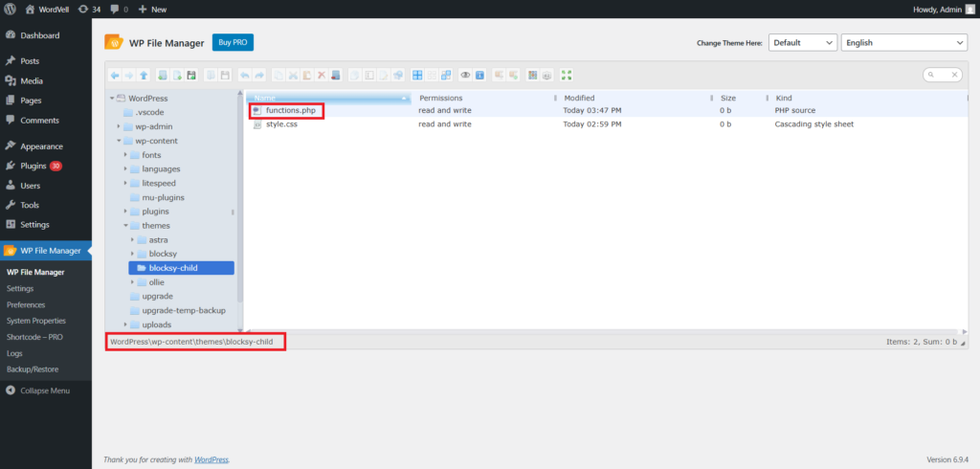Open Backup/Restore submenu item
Viewport: 980px width, 469px height.
coord(33,368)
